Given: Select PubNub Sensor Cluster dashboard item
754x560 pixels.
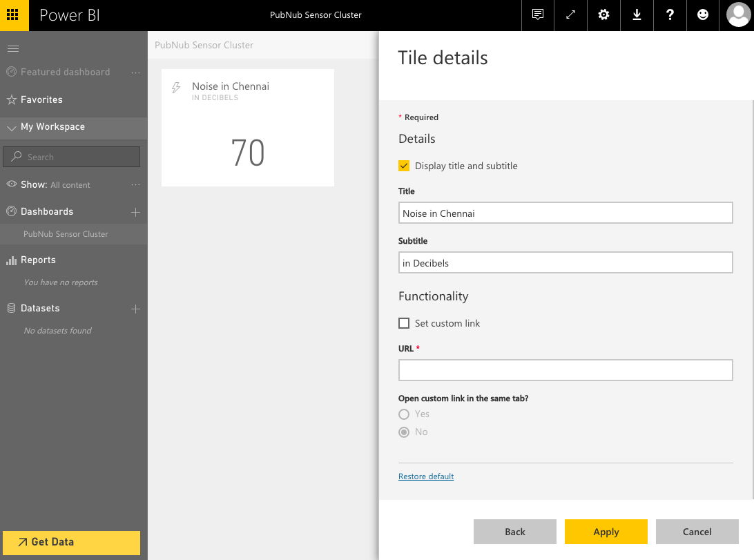Looking at the screenshot, I should coord(66,234).
